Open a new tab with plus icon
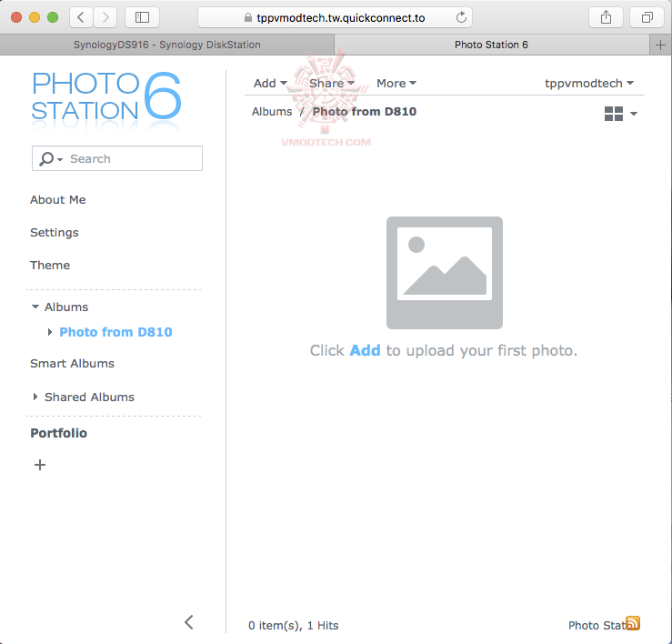Image resolution: width=672 pixels, height=644 pixels. point(660,45)
